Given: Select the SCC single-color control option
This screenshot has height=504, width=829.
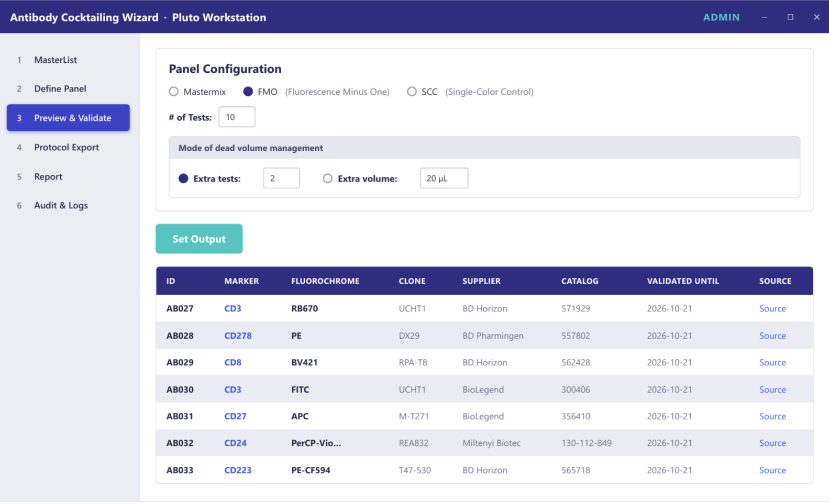Looking at the screenshot, I should (412, 92).
